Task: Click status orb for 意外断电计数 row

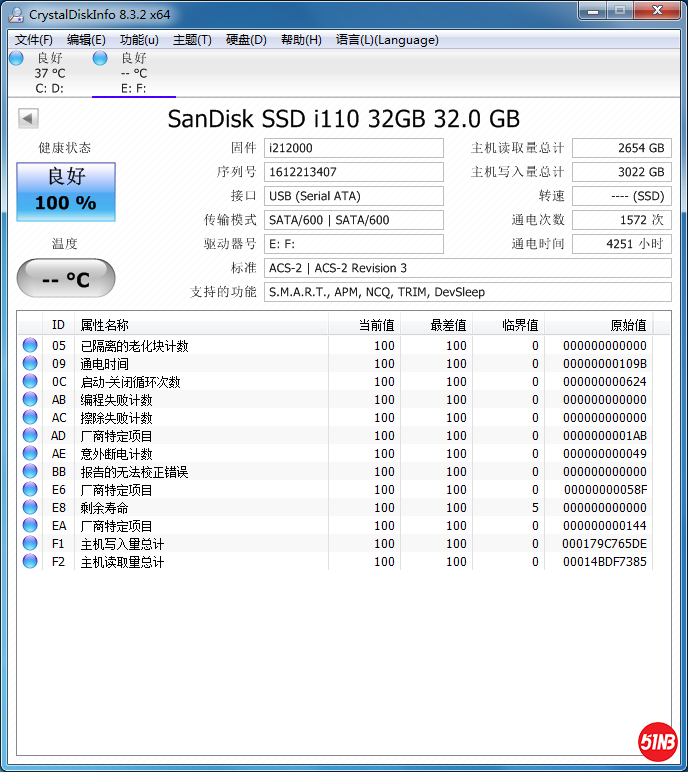Action: (x=30, y=454)
